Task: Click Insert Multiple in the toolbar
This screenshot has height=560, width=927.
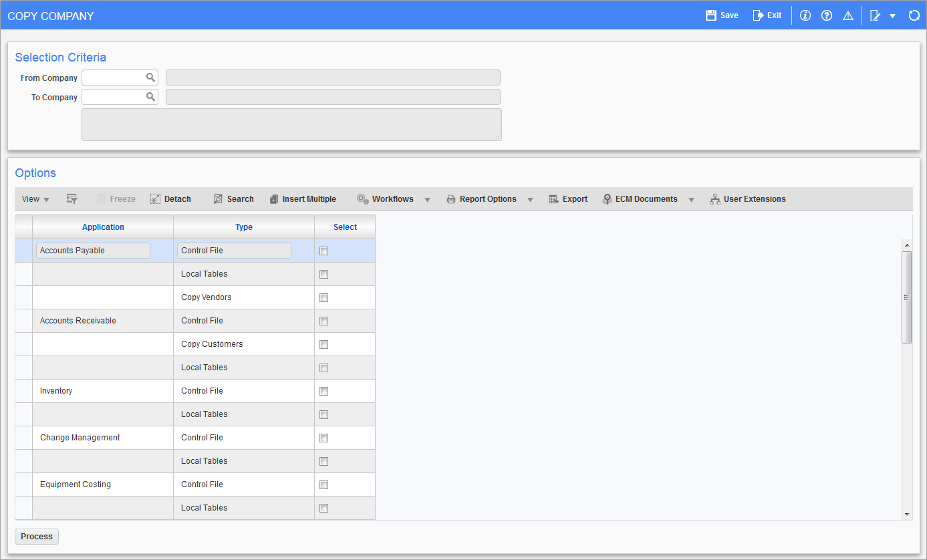Action: 303,199
